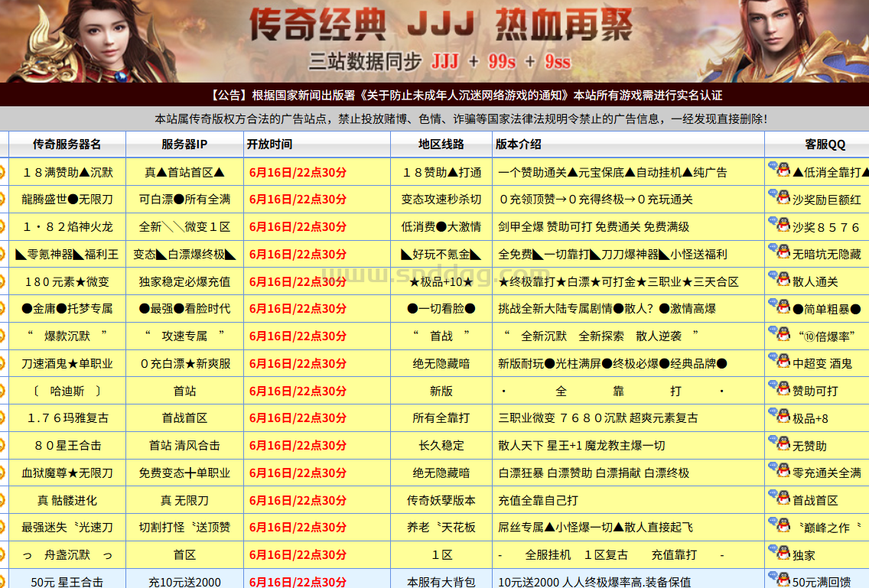Open server 舟盏沉默
Screen dimensions: 869x588
tap(67, 555)
